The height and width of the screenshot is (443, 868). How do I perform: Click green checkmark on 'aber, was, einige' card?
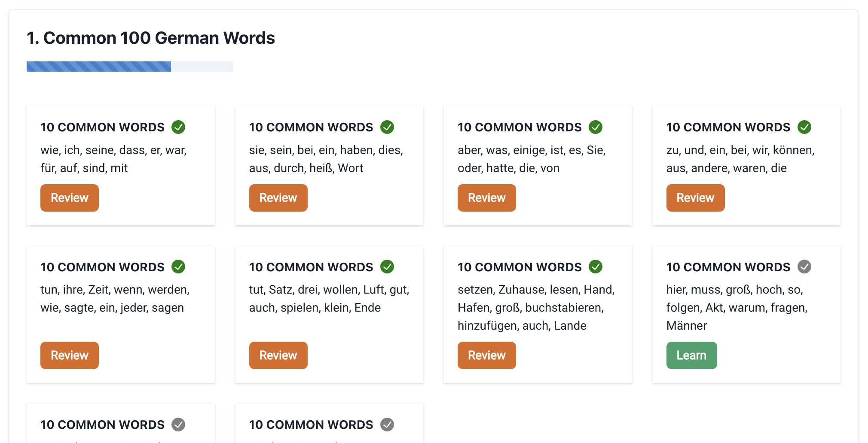[596, 127]
